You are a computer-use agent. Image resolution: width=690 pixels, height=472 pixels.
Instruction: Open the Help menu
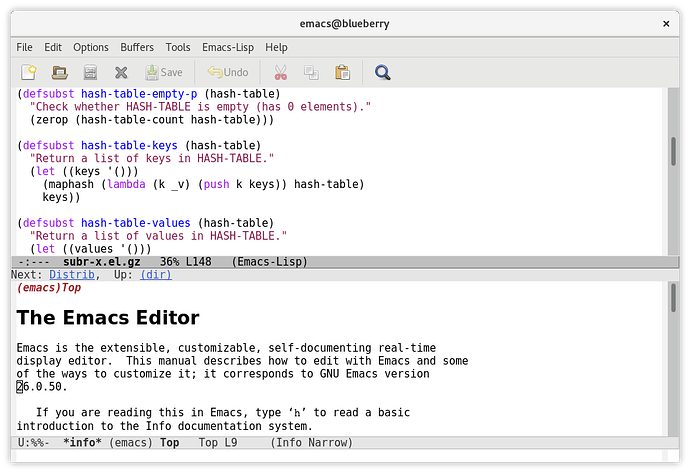[x=276, y=47]
